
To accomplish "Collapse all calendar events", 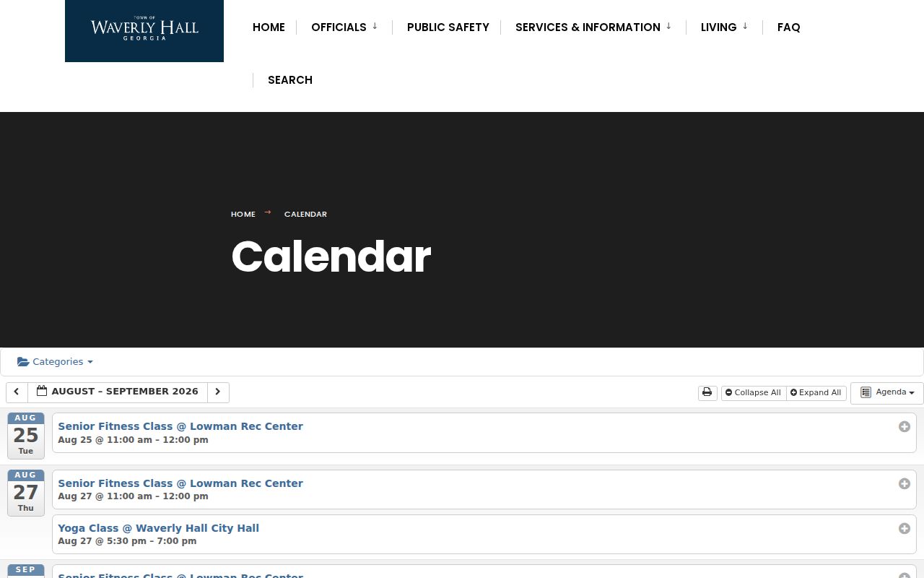I will coord(754,392).
